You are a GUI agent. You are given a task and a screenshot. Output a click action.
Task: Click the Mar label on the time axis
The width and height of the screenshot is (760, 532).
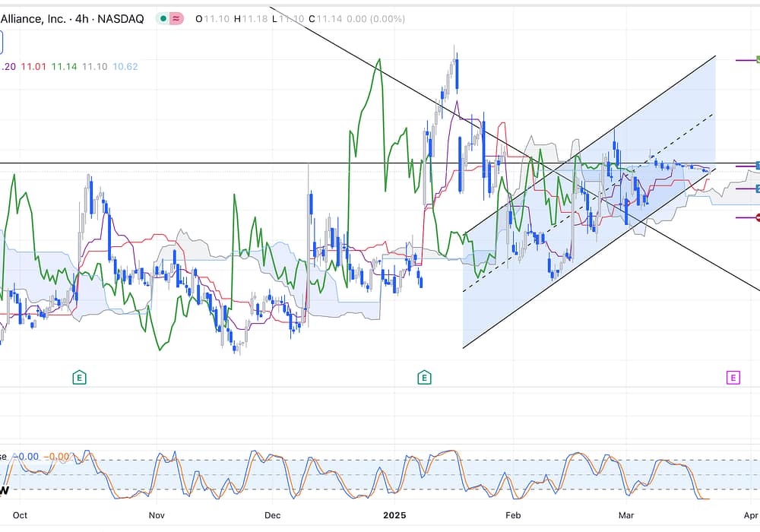point(626,515)
